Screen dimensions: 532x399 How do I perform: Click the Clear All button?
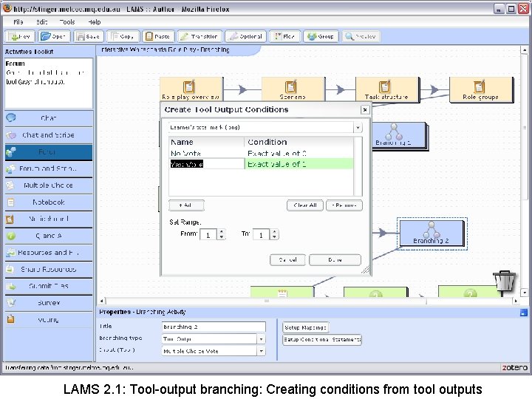click(x=305, y=205)
